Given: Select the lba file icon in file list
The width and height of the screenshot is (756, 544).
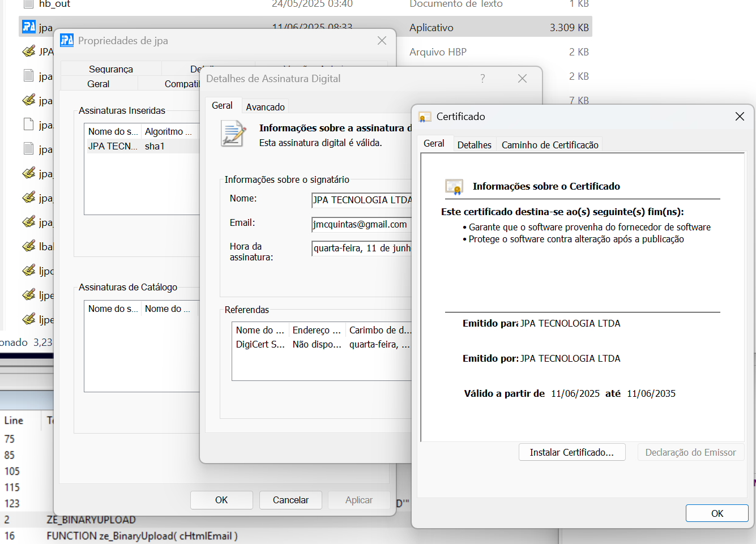Looking at the screenshot, I should (x=29, y=246).
